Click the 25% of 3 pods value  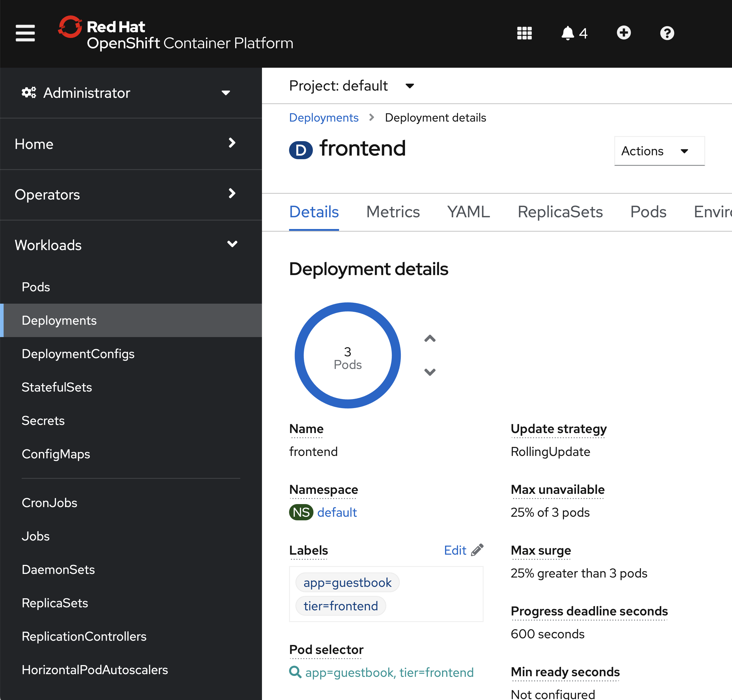click(x=550, y=512)
